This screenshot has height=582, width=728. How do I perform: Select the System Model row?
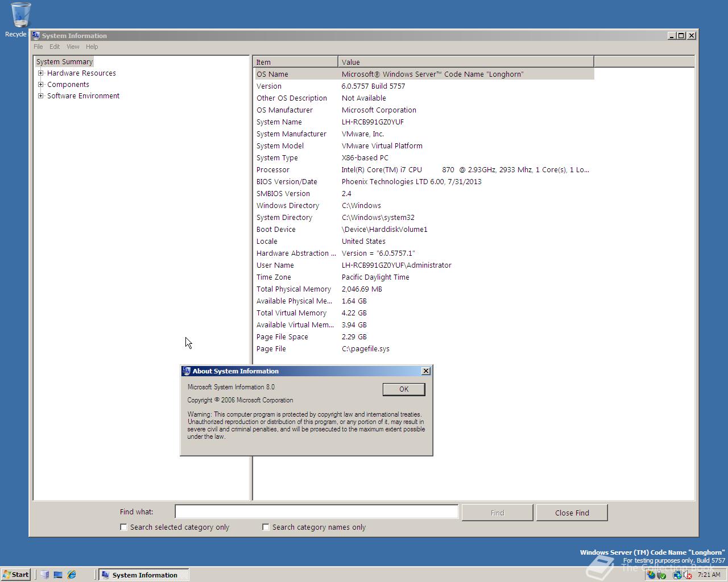click(424, 145)
